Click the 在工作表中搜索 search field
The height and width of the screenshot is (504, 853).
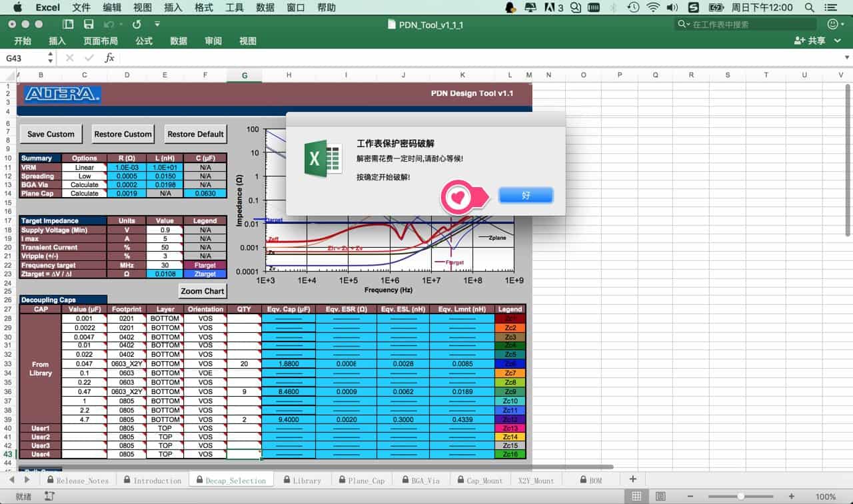(x=750, y=24)
